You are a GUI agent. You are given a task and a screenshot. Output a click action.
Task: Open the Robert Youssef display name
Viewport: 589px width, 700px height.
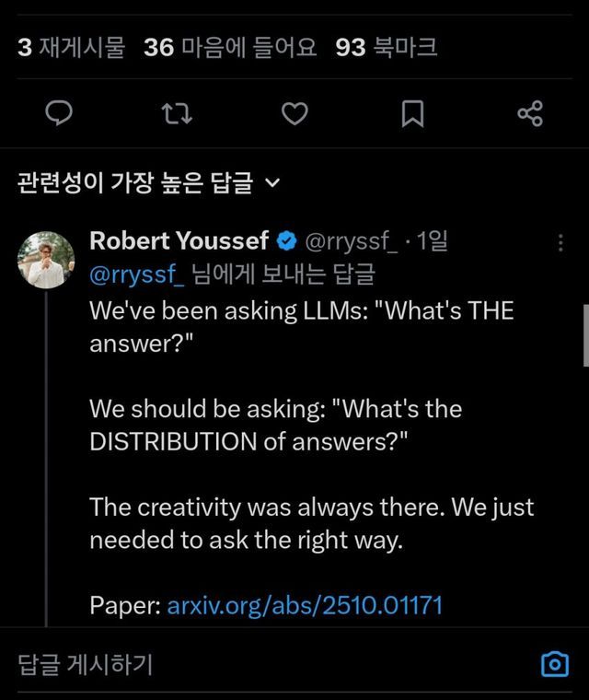(x=179, y=241)
